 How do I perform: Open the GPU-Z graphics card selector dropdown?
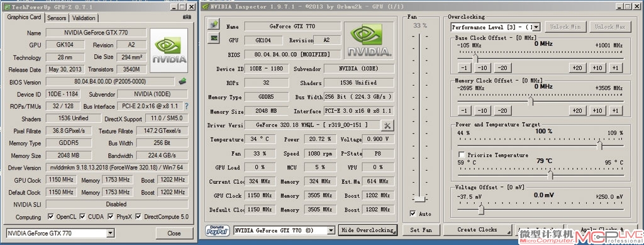coord(110,234)
